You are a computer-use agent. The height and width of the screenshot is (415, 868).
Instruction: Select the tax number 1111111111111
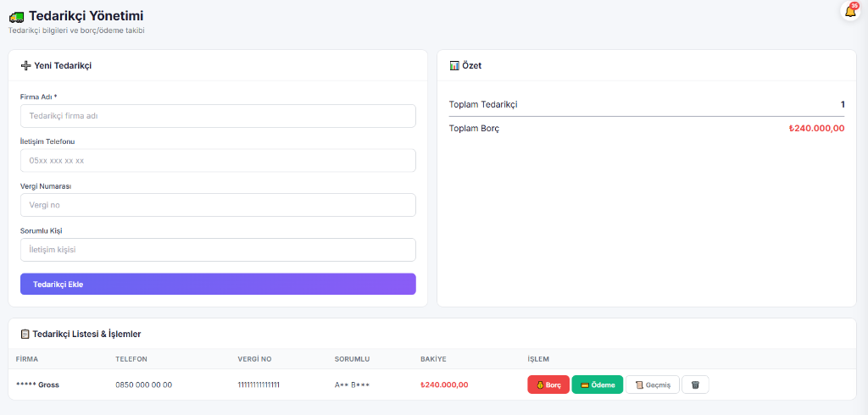pyautogui.click(x=259, y=385)
